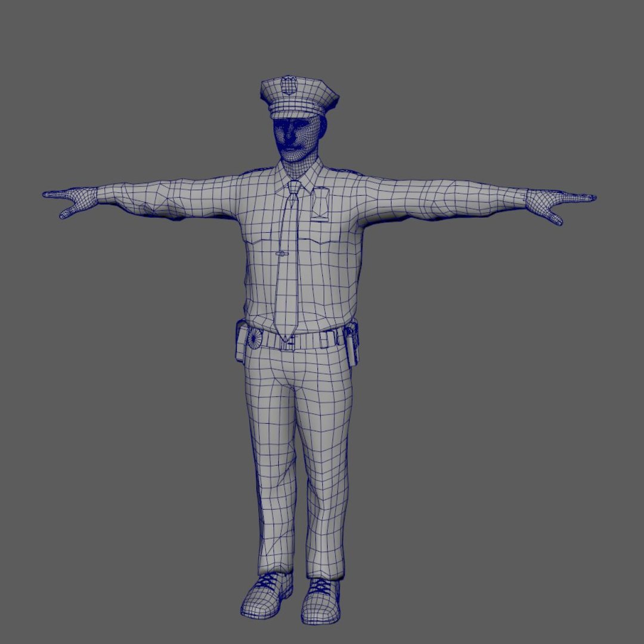The height and width of the screenshot is (644, 644).
Task: Select the holster on the belt's right side
Action: coord(351,343)
